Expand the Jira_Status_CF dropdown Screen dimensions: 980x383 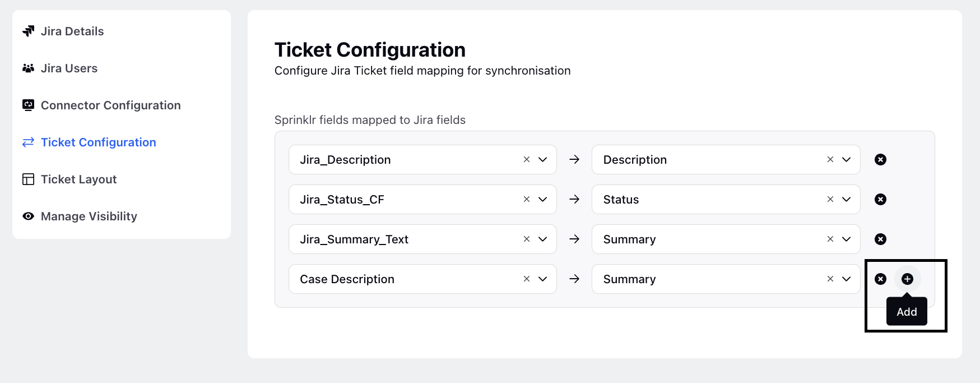(x=543, y=200)
